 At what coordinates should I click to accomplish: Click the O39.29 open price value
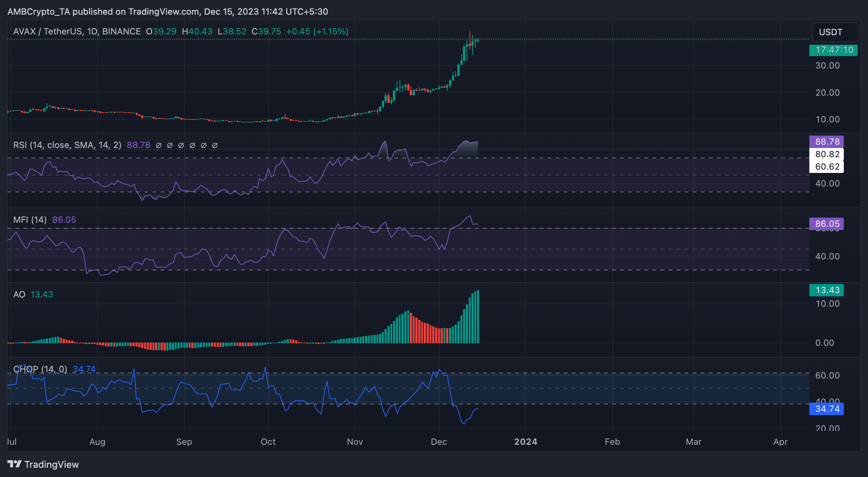(x=161, y=32)
